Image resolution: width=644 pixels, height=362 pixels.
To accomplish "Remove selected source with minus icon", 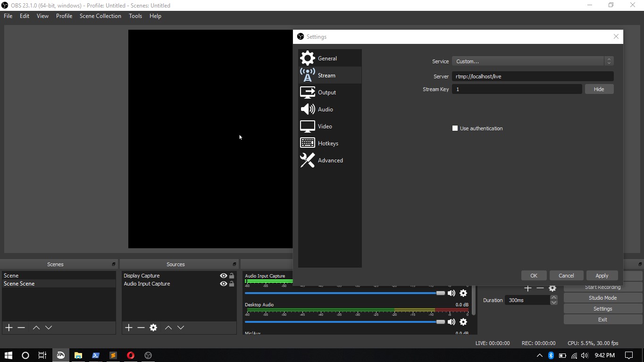I will point(141,328).
